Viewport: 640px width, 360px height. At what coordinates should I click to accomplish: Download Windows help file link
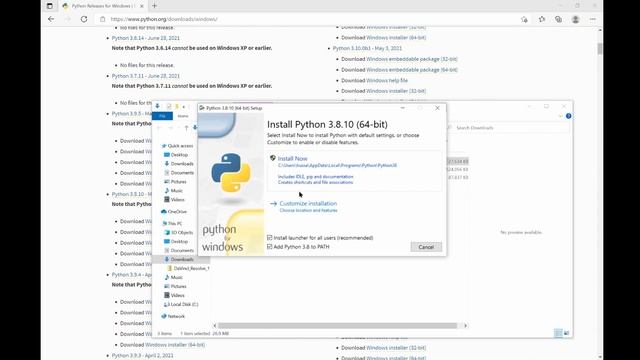387,80
